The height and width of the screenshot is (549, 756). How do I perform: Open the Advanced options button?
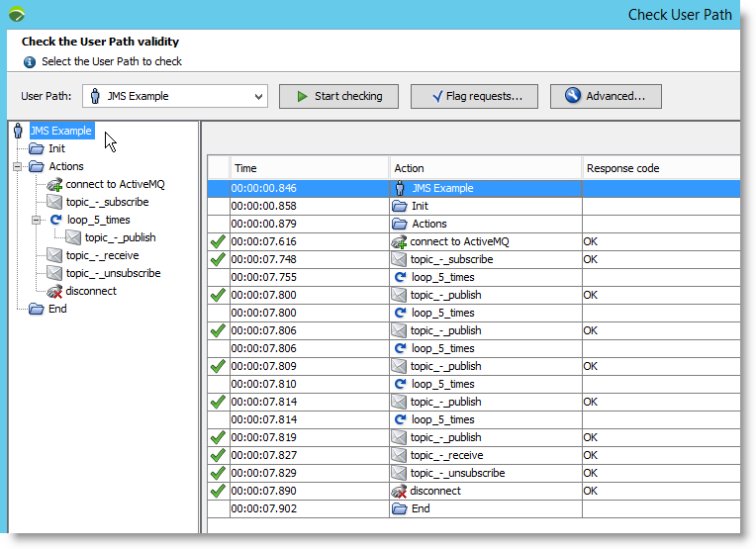(606, 96)
